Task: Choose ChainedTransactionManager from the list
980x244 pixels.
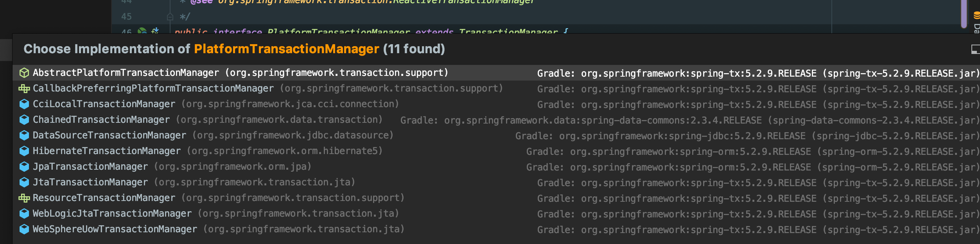Action: 496,120
